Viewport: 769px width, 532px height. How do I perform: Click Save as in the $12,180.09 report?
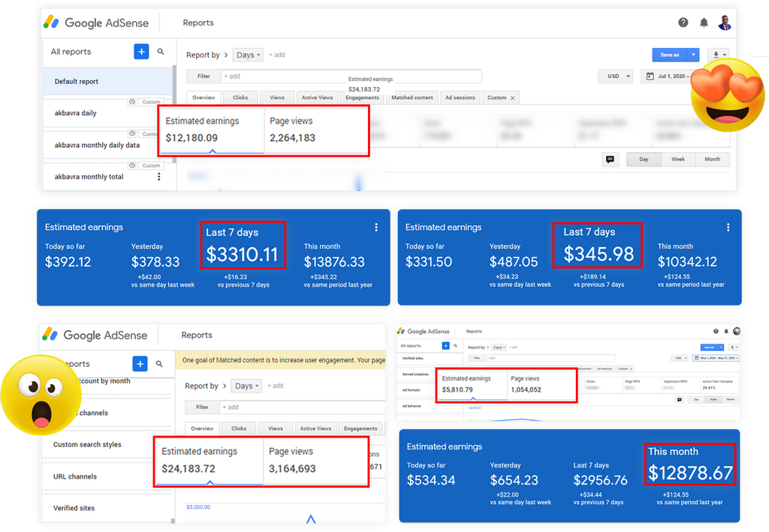670,55
